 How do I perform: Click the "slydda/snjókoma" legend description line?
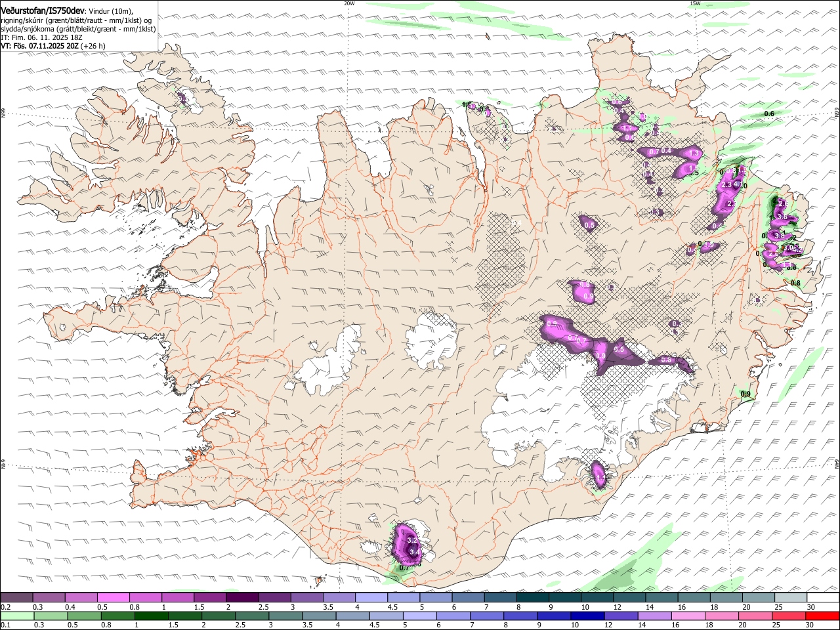78,29
